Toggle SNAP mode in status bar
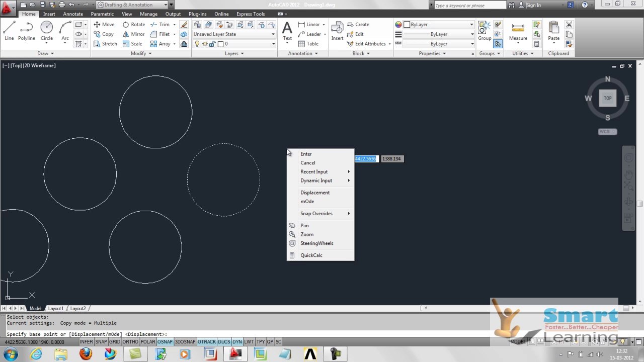This screenshot has height=362, width=644. [x=101, y=342]
